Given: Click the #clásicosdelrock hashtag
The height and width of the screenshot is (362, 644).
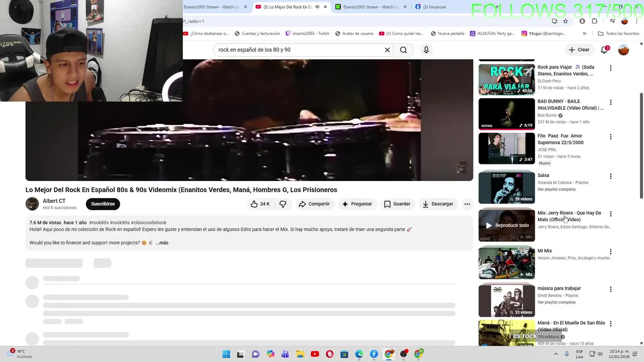Looking at the screenshot, I should (148, 223).
